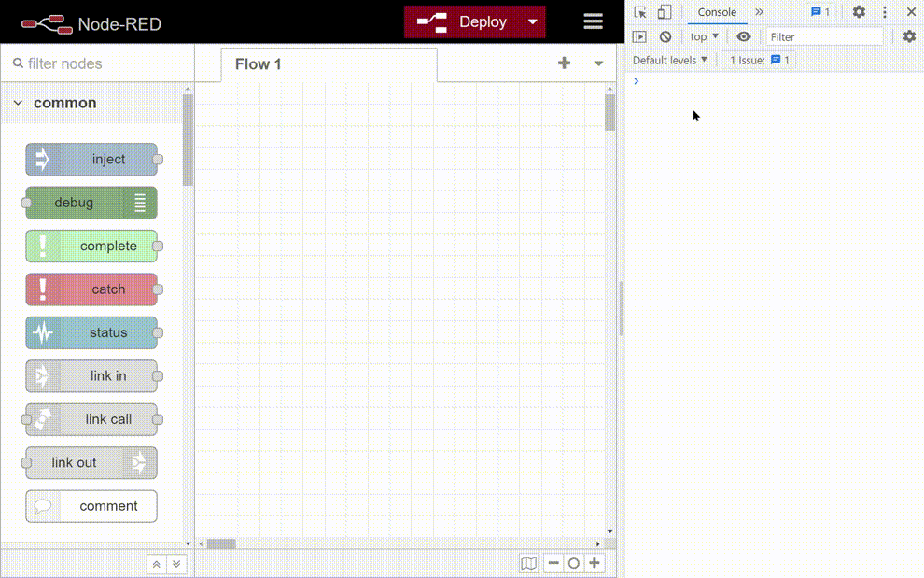Click inside the DevTools Filter field
This screenshot has width=924, height=578.
[824, 36]
